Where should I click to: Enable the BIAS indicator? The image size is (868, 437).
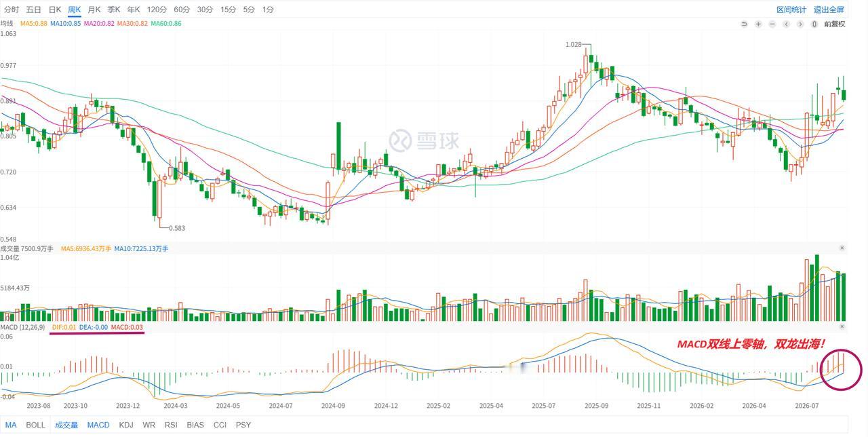[195, 425]
